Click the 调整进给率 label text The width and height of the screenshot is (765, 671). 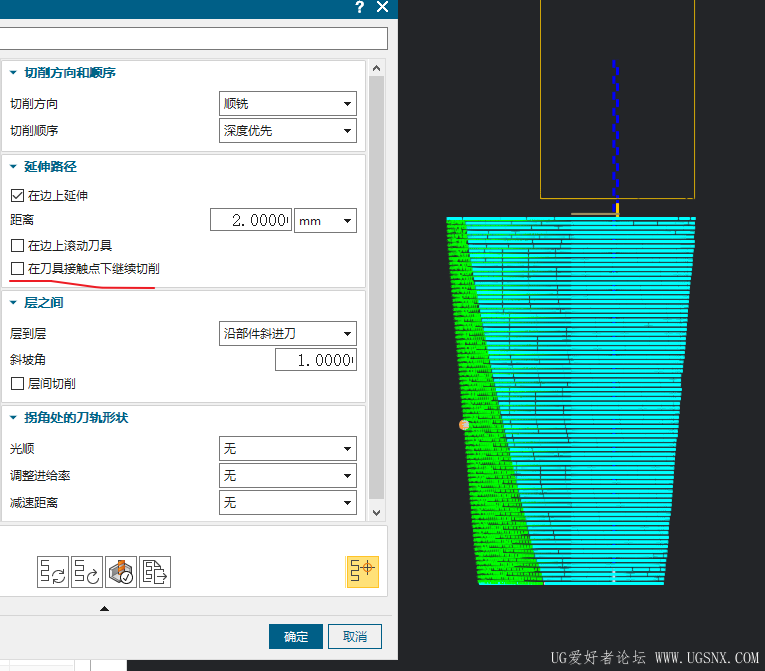(40, 476)
